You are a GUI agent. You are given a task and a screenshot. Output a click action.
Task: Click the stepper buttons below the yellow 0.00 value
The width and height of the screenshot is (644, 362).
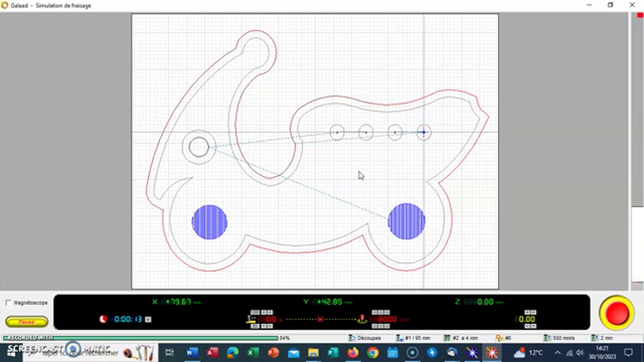[x=529, y=326]
